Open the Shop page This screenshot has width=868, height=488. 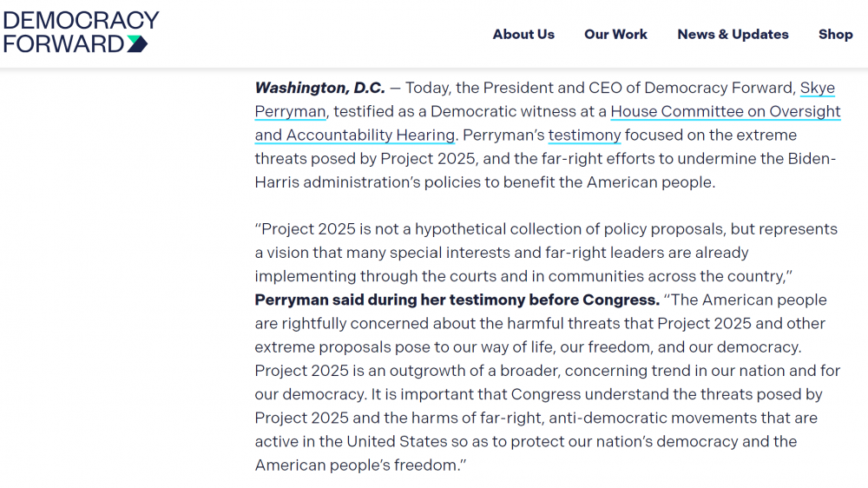(x=835, y=35)
